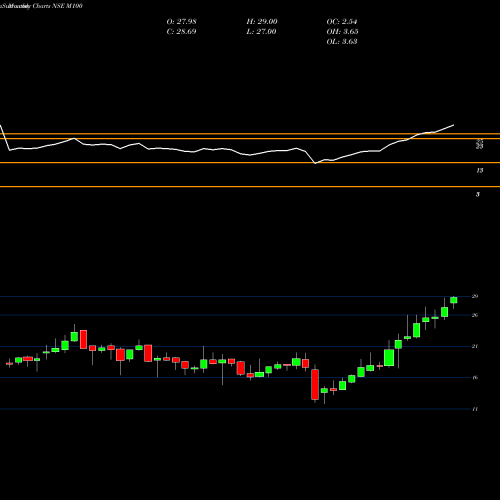Image resolution: width=500 pixels, height=500 pixels.
Task: Select the low price value L: 27.00
Action: [261, 32]
